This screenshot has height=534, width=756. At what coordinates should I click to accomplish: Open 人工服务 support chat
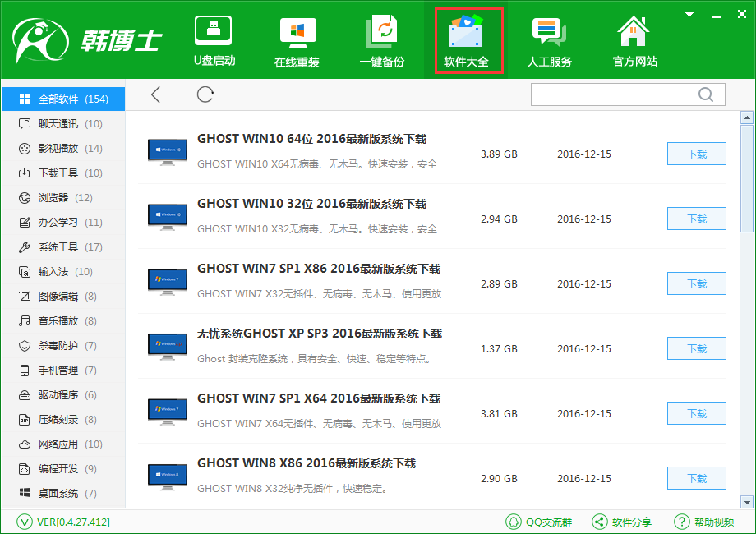(x=549, y=41)
